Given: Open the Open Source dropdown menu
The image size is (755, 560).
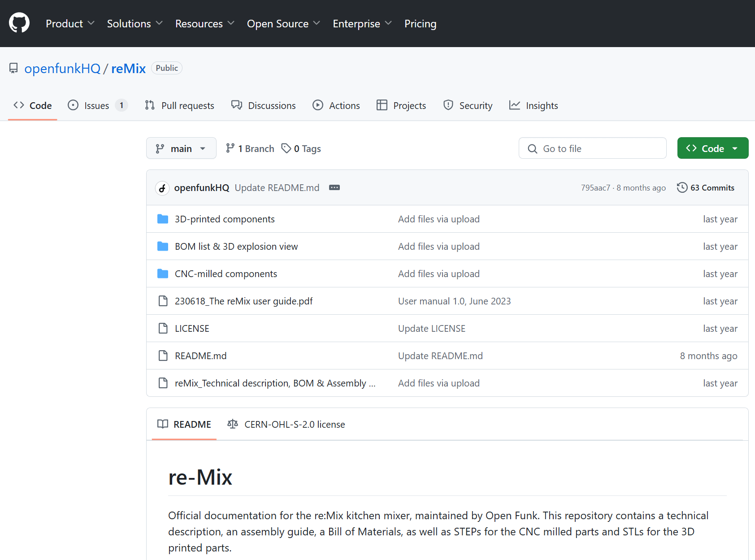Looking at the screenshot, I should pyautogui.click(x=283, y=23).
